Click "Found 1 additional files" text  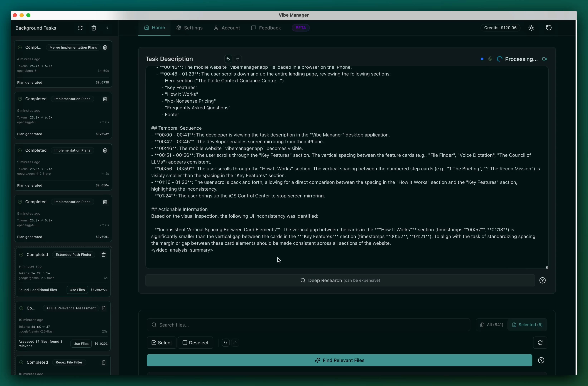[x=38, y=290]
